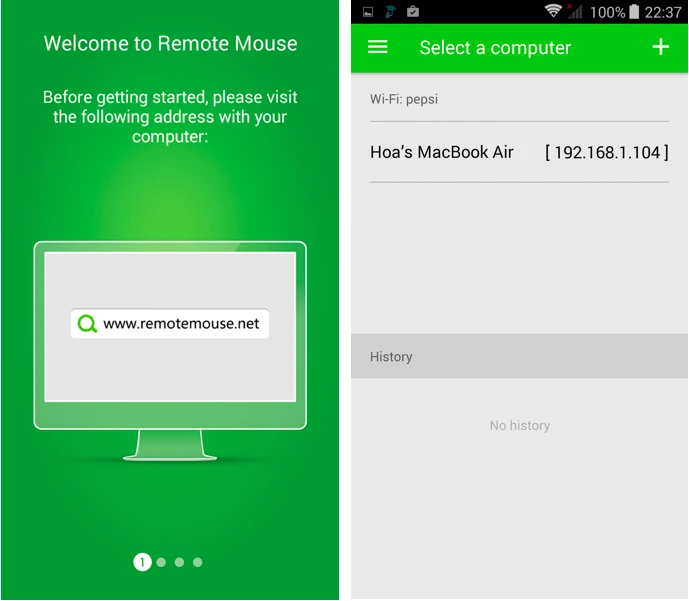
Task: Tap the Select a computer title
Action: tap(495, 47)
